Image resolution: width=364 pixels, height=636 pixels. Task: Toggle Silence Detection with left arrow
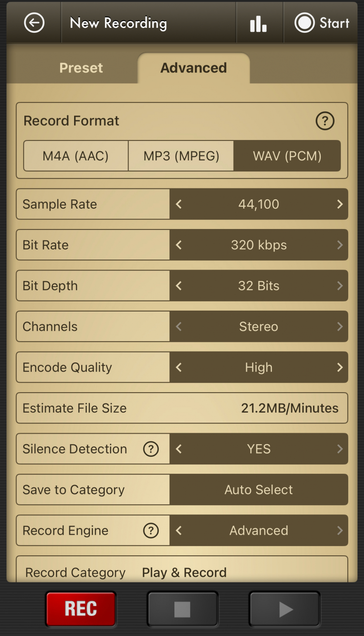tap(179, 449)
